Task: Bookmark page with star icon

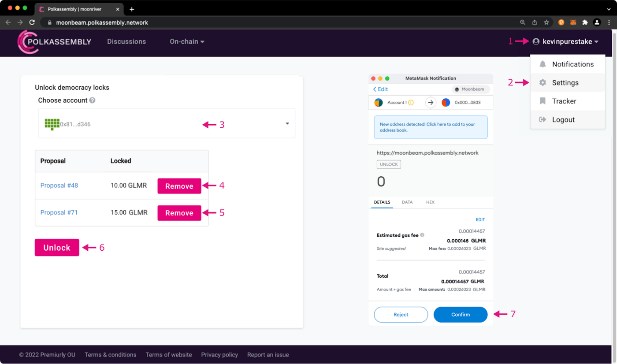Action: pyautogui.click(x=546, y=22)
